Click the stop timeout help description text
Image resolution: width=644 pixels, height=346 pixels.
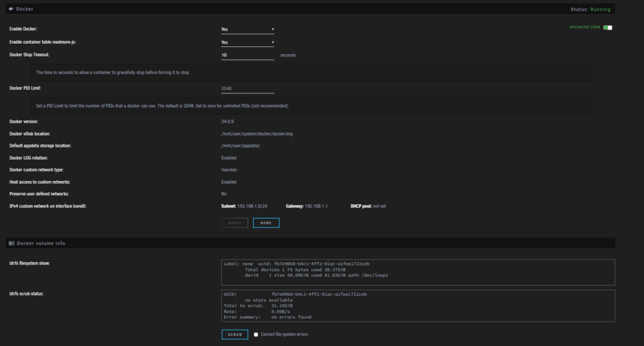[113, 72]
